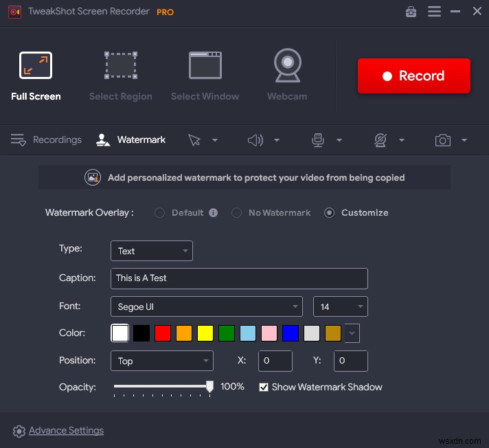Pick the green color swatch
This screenshot has width=489, height=448.
(x=227, y=333)
